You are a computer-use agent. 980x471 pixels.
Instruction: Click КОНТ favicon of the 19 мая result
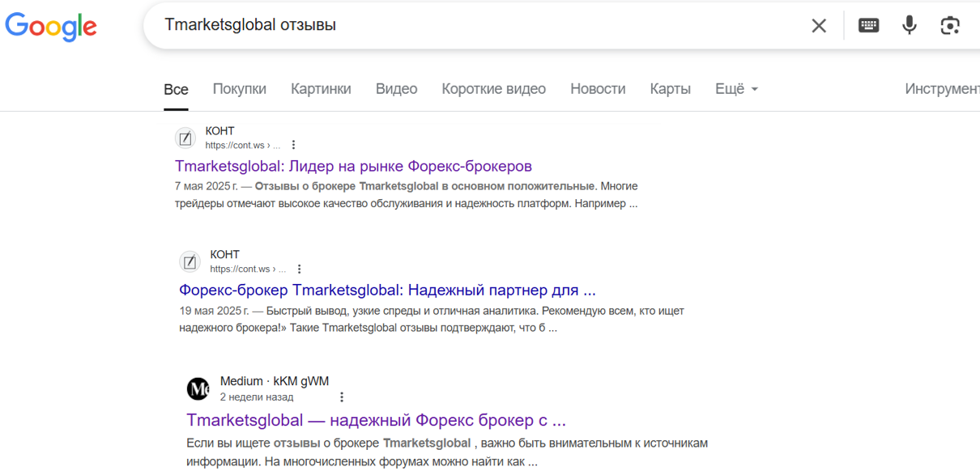pos(190,261)
